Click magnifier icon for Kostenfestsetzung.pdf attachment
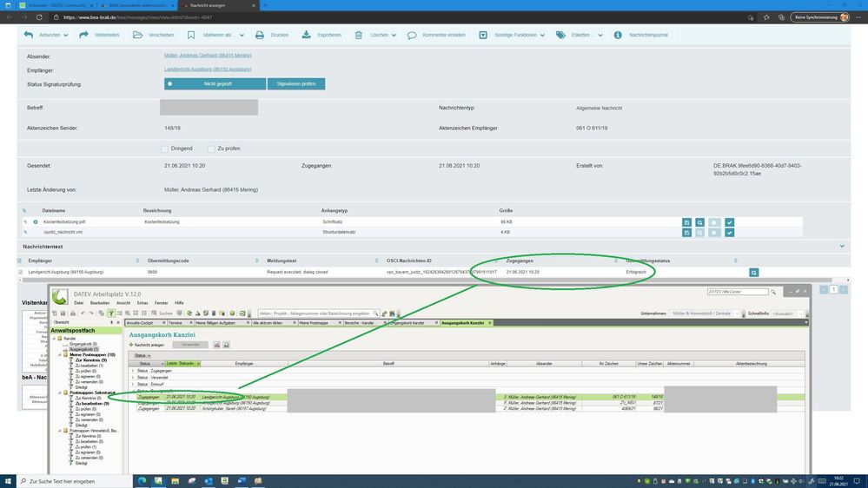The image size is (868, 488). (699, 222)
